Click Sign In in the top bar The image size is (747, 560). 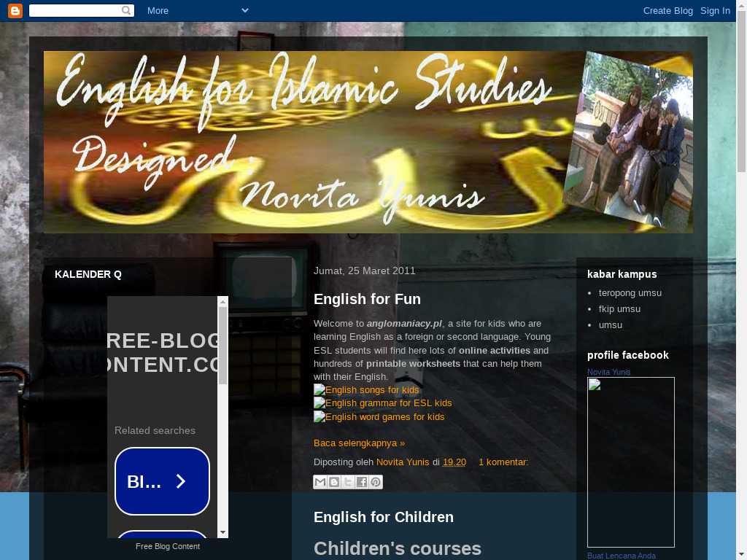tap(715, 10)
